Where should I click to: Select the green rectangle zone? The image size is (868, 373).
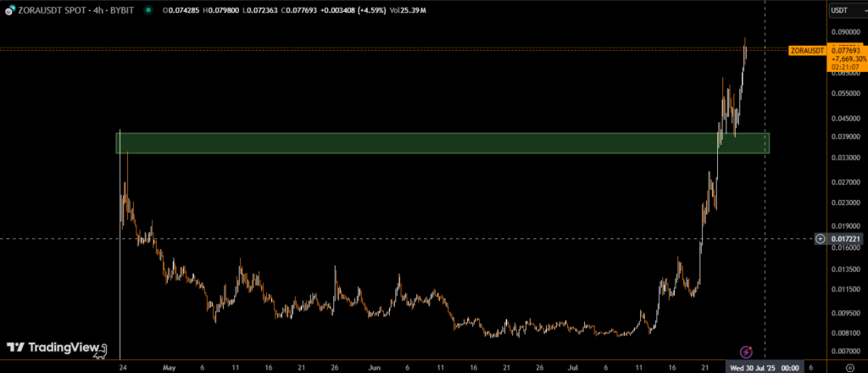click(x=441, y=143)
